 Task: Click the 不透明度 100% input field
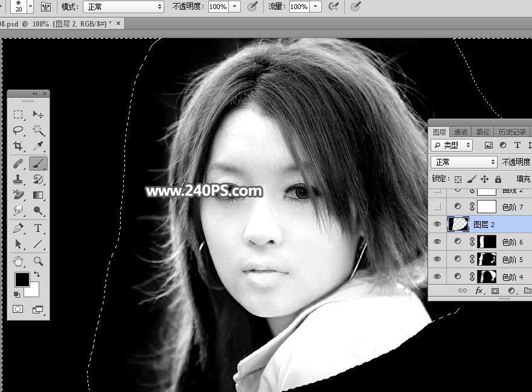218,7
